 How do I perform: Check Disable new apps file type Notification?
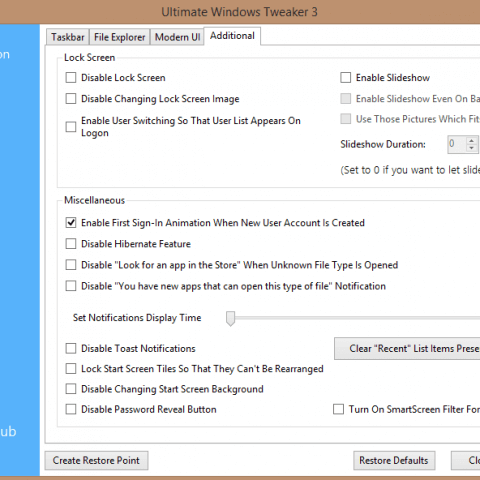pyautogui.click(x=71, y=286)
